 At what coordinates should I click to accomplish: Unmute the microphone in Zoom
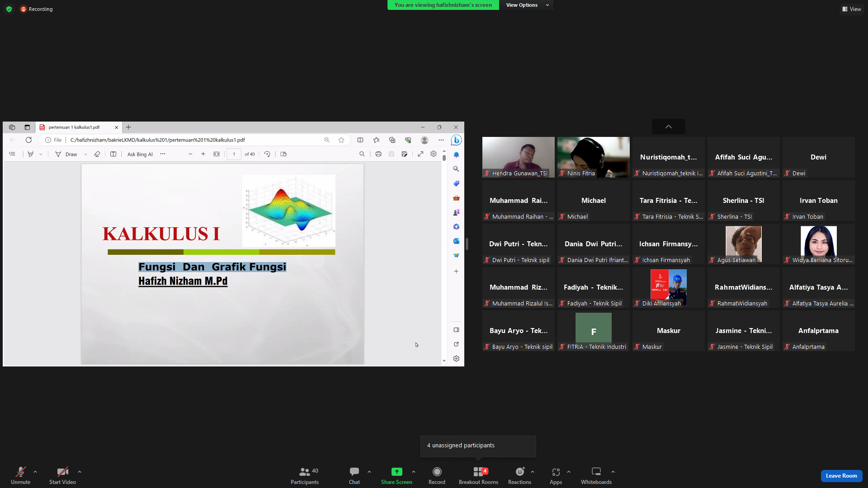tap(21, 475)
